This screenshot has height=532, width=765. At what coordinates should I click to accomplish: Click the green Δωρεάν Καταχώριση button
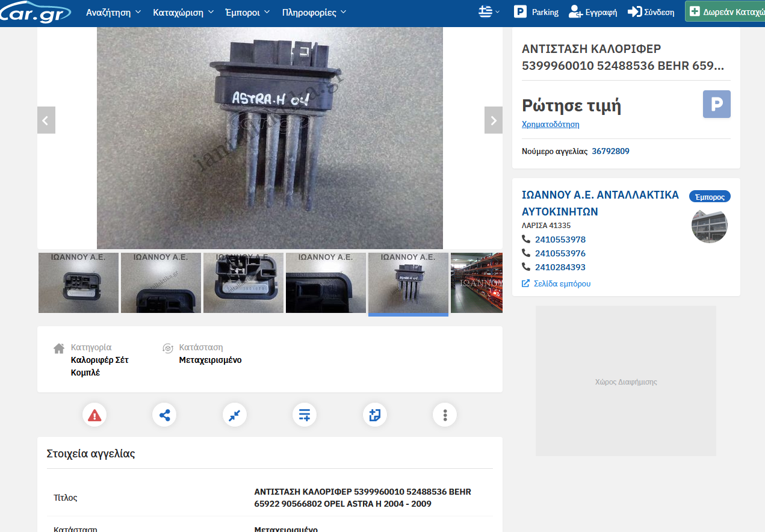pos(725,11)
